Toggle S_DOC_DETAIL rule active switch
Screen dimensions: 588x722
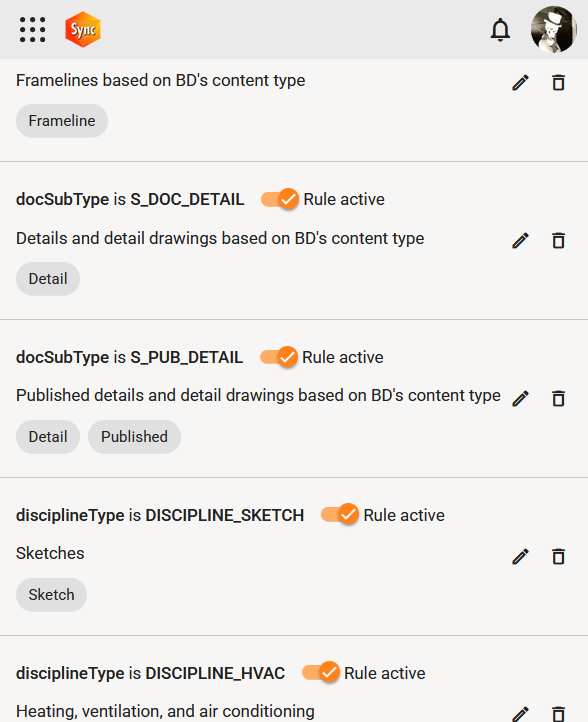tap(279, 199)
